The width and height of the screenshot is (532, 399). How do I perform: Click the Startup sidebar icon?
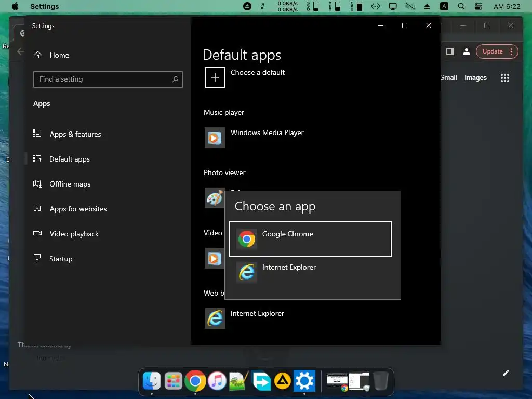(37, 259)
